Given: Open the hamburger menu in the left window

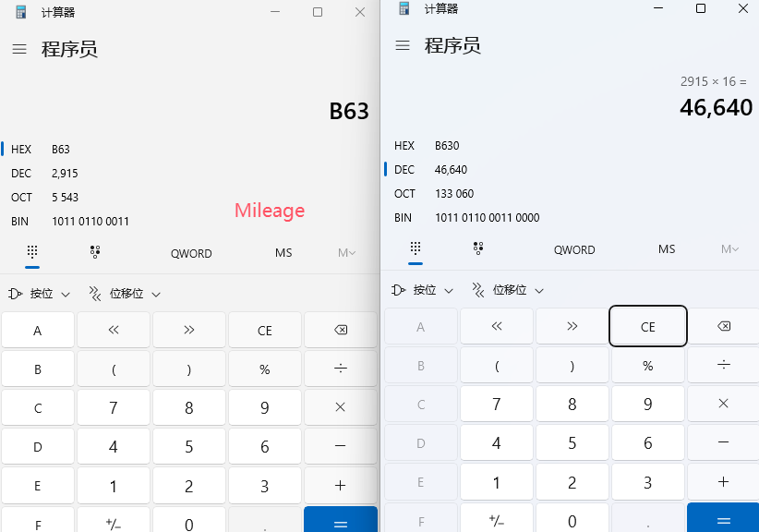Looking at the screenshot, I should [19, 49].
